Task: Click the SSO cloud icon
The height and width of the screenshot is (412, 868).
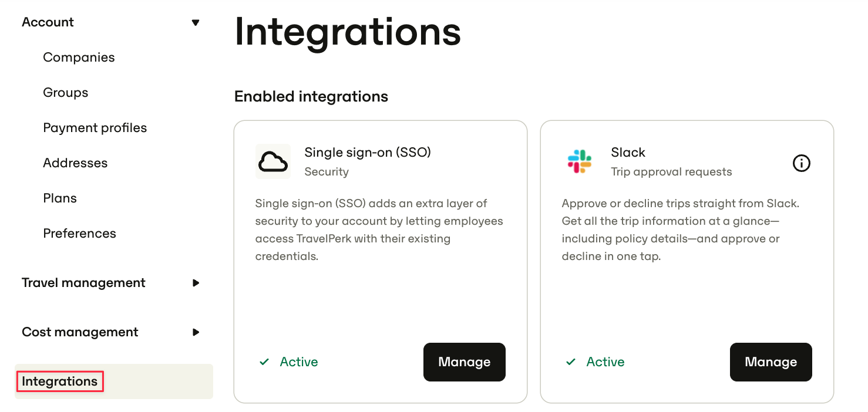Action: pos(273,161)
